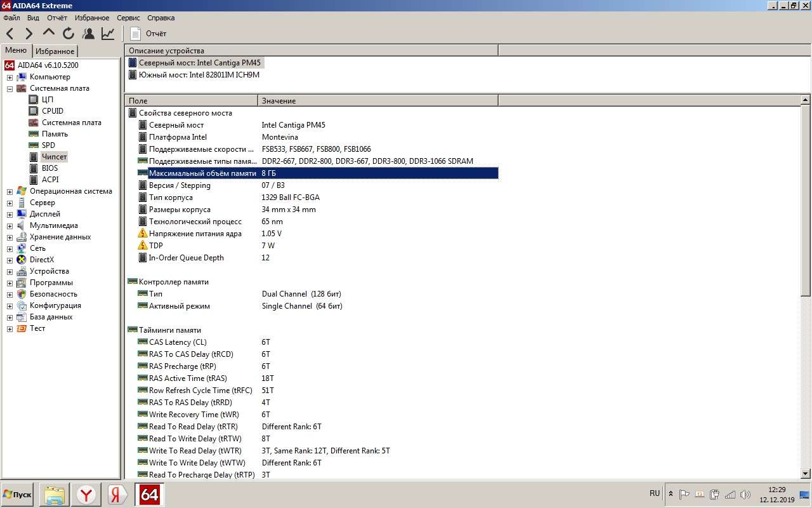Open Системная плата child item under motherboard

coord(71,123)
